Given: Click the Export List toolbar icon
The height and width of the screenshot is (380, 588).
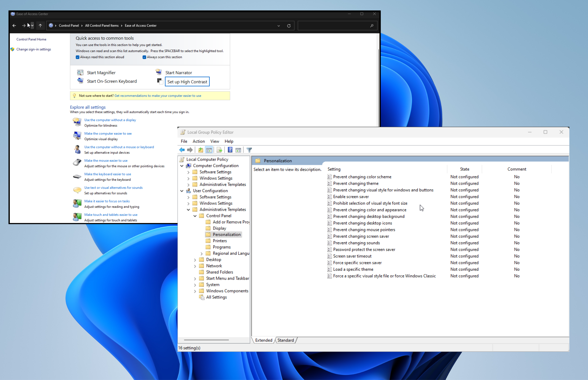Looking at the screenshot, I should click(x=219, y=150).
